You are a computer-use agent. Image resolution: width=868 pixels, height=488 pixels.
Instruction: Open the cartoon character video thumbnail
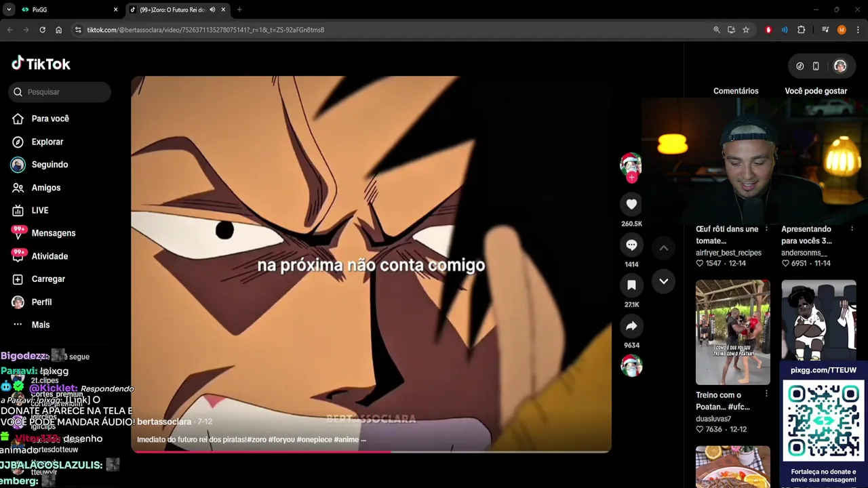tap(818, 321)
